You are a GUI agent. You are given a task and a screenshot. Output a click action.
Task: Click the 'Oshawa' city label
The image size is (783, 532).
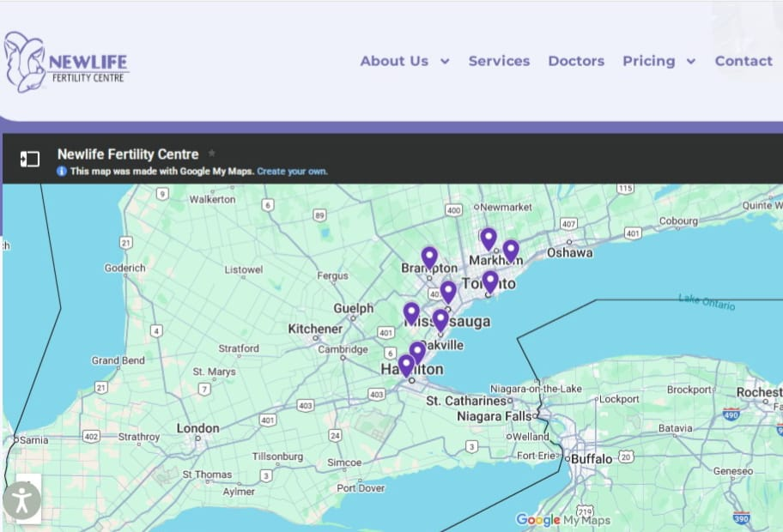pyautogui.click(x=570, y=252)
